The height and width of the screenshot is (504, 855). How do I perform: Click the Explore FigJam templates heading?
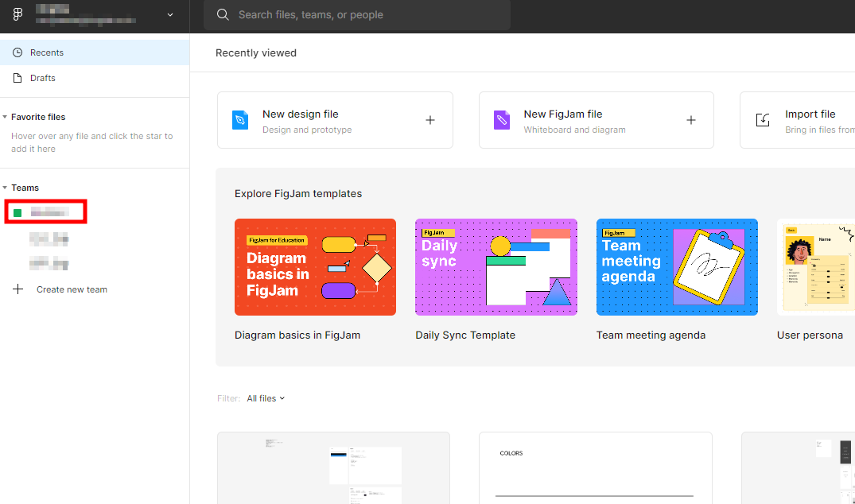click(x=297, y=193)
